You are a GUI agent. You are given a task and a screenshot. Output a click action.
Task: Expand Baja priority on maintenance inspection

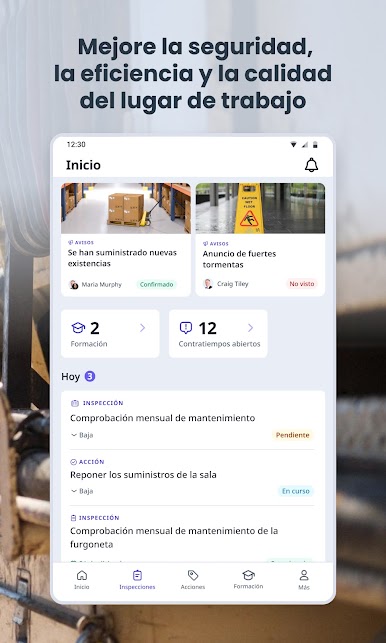click(x=82, y=435)
